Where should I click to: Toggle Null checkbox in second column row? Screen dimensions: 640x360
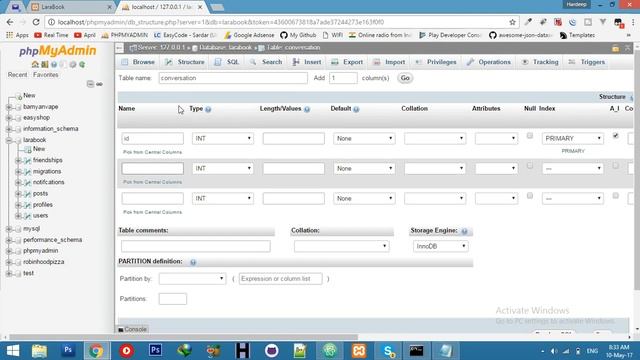(529, 166)
